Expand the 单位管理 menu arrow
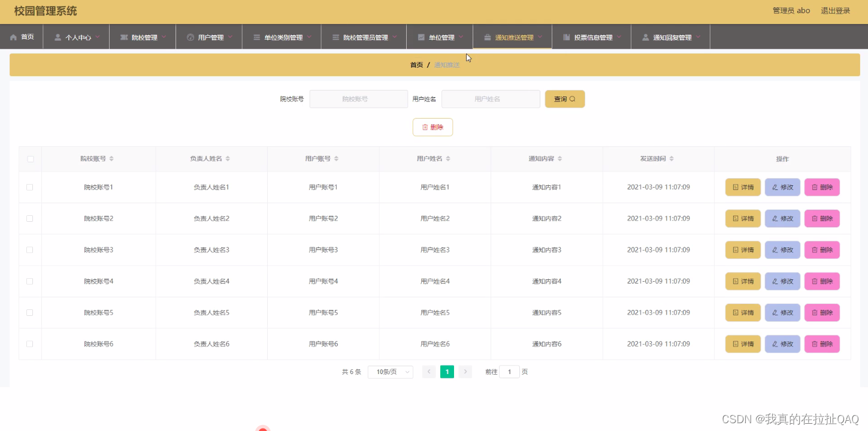 pos(461,37)
